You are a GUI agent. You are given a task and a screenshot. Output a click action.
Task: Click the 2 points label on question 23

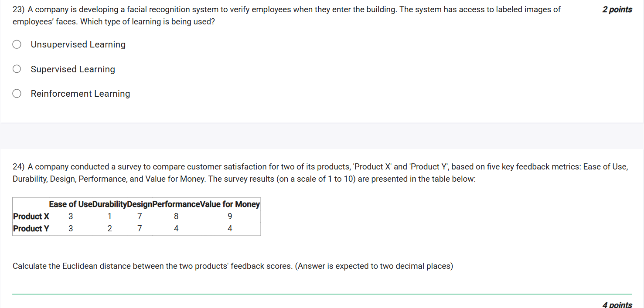tap(617, 9)
